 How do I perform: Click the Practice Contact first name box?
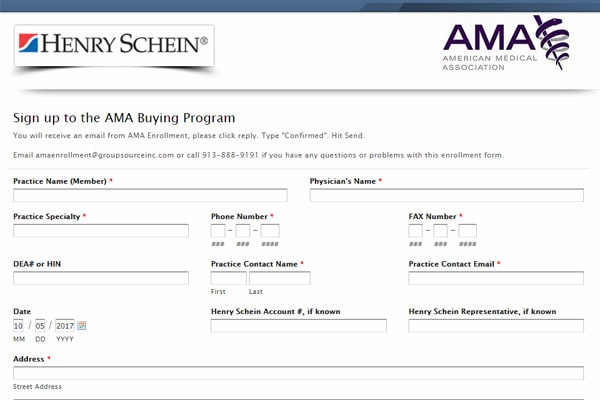228,278
